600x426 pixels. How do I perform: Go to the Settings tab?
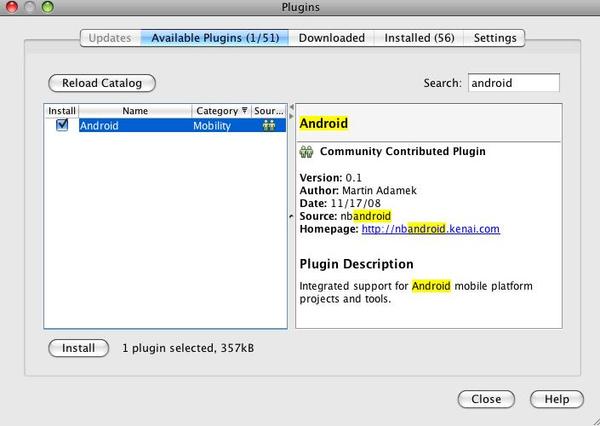[495, 38]
